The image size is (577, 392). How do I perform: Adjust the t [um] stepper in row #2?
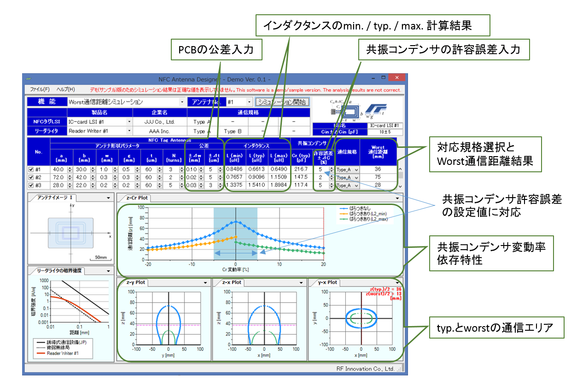[159, 177]
